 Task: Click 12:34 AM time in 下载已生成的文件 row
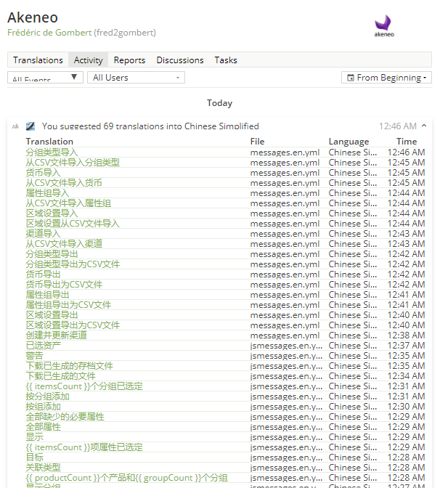coord(406,376)
